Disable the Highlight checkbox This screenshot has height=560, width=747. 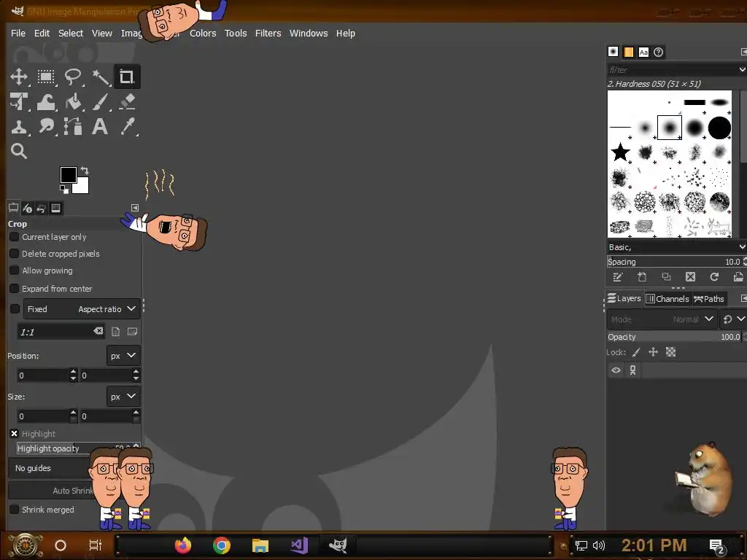pos(15,433)
